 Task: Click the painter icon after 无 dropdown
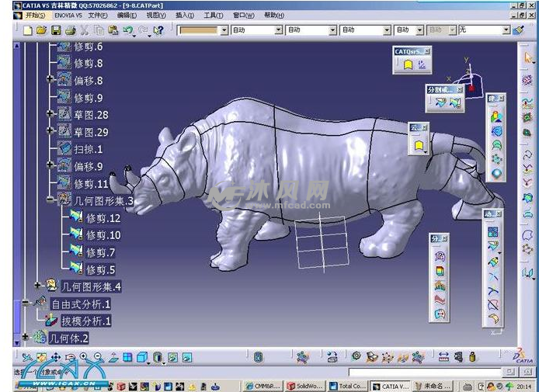(519, 30)
